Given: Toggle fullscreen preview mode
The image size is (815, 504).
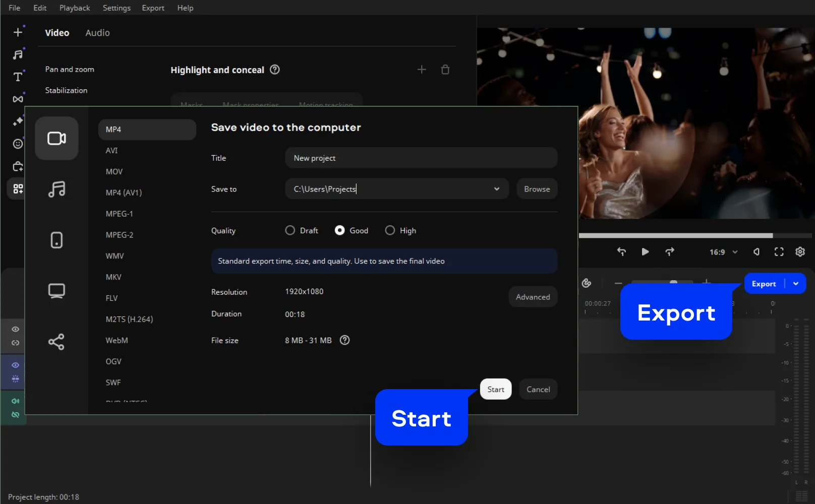Looking at the screenshot, I should (779, 252).
